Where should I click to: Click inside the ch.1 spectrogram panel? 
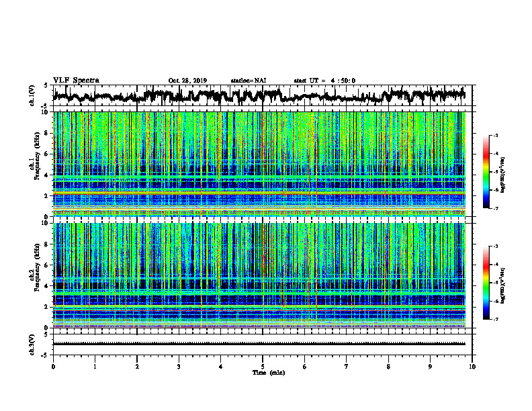[259, 164]
